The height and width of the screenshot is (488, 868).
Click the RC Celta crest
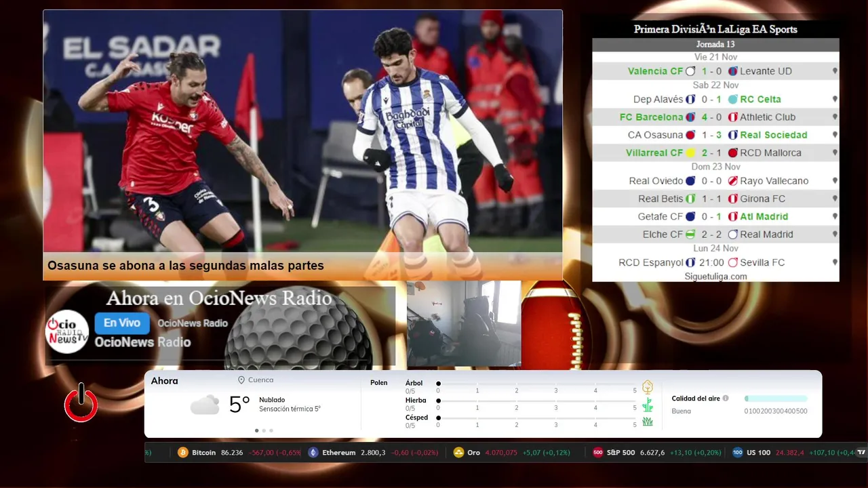733,99
